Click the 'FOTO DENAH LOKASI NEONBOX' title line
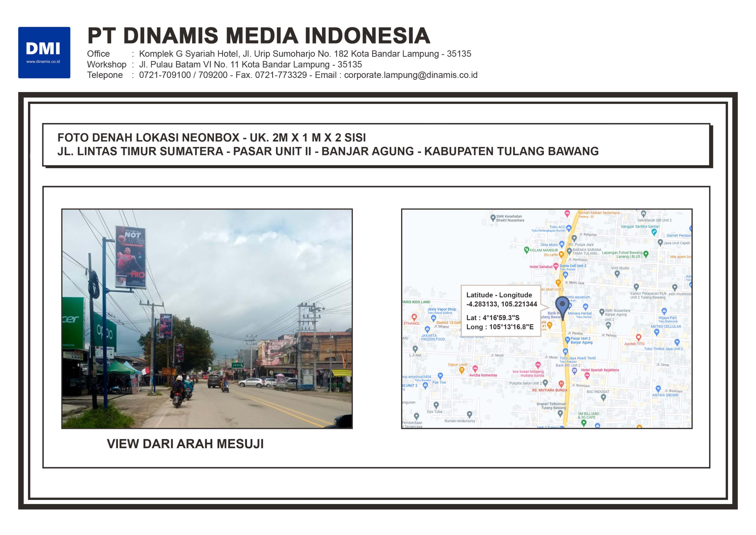 point(212,137)
